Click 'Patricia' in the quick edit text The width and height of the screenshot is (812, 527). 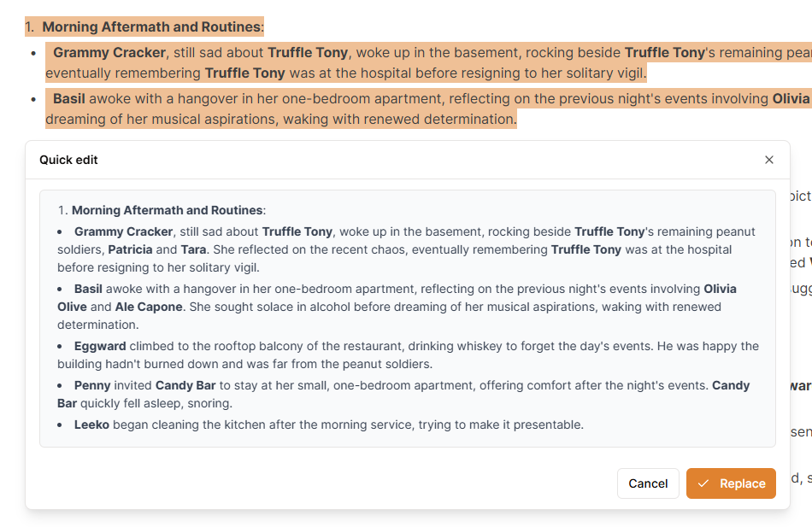(x=130, y=250)
